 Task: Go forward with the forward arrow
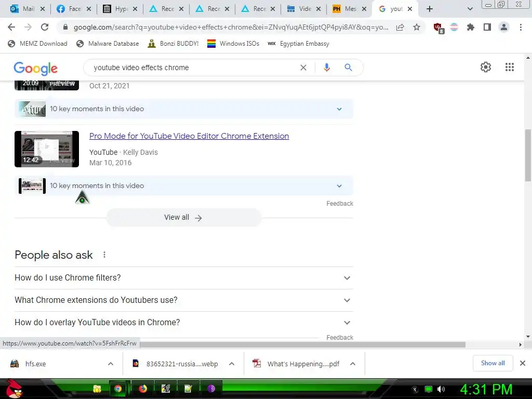(x=28, y=27)
